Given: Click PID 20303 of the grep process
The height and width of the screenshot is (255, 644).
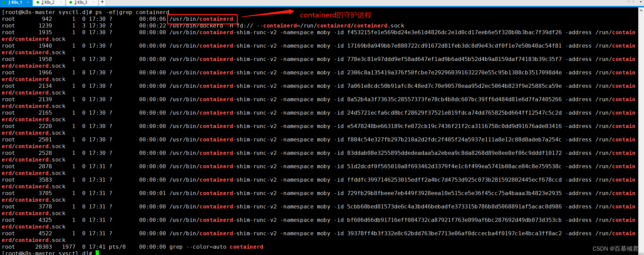Looking at the screenshot, I should point(44,247).
